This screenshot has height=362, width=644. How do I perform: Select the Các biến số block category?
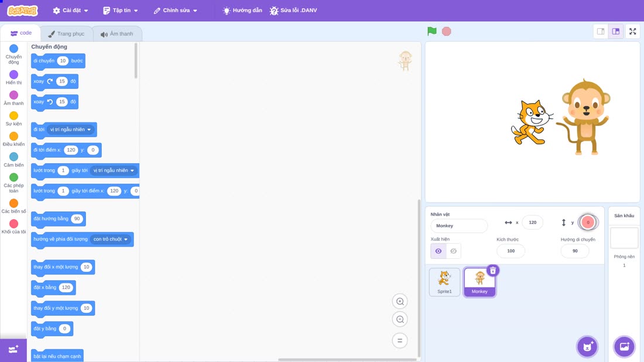coord(13,206)
